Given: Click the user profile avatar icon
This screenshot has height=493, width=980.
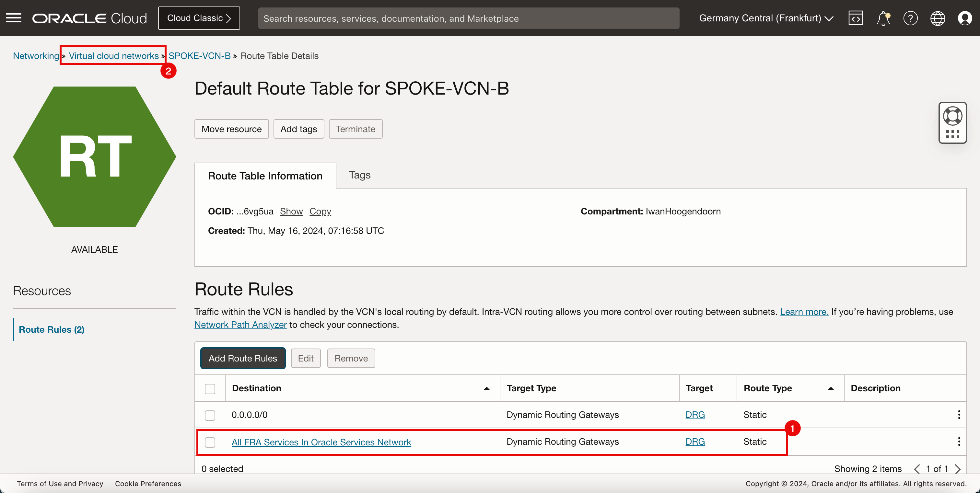Looking at the screenshot, I should [964, 18].
